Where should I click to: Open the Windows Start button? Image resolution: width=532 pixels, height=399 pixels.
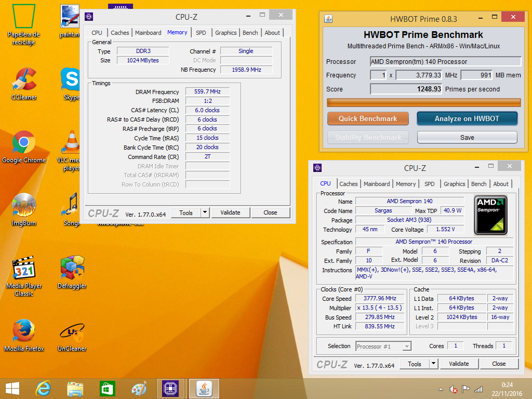[12, 389]
